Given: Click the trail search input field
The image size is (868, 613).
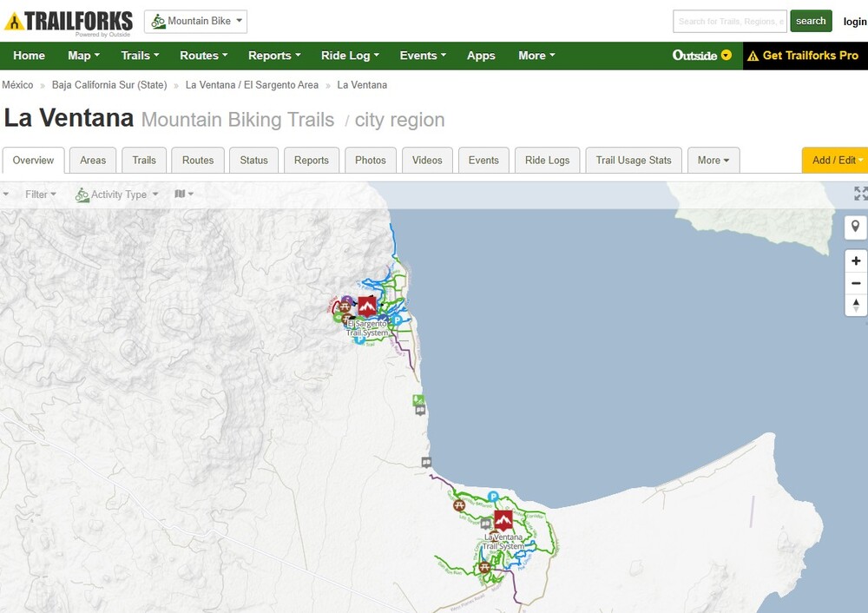Looking at the screenshot, I should click(729, 22).
